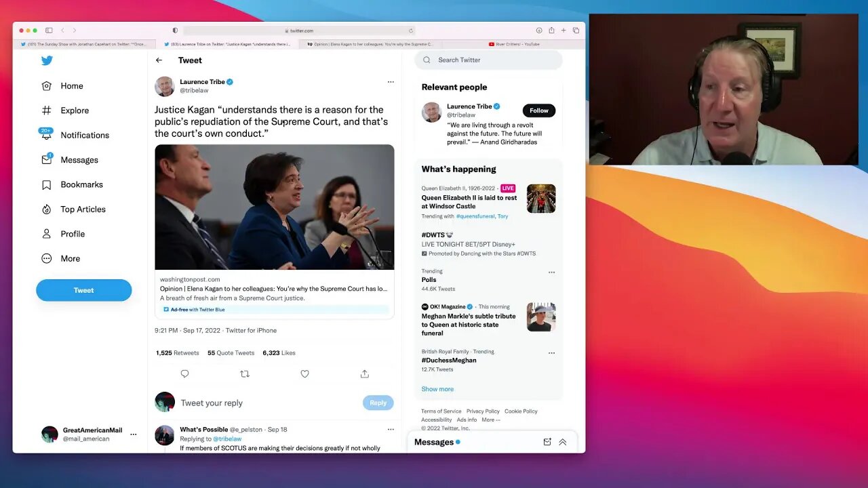Follow Laurence Tribe in Relevant people
The height and width of the screenshot is (488, 868).
(x=539, y=110)
